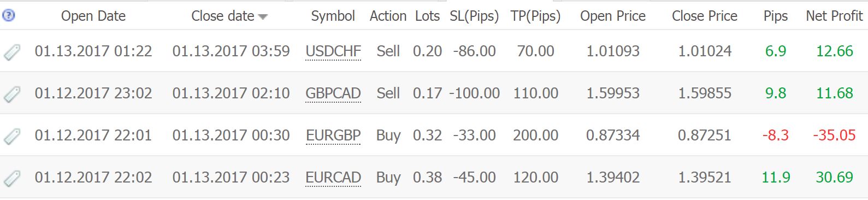
Task: Sort by Close date column header
Action: coord(223,16)
